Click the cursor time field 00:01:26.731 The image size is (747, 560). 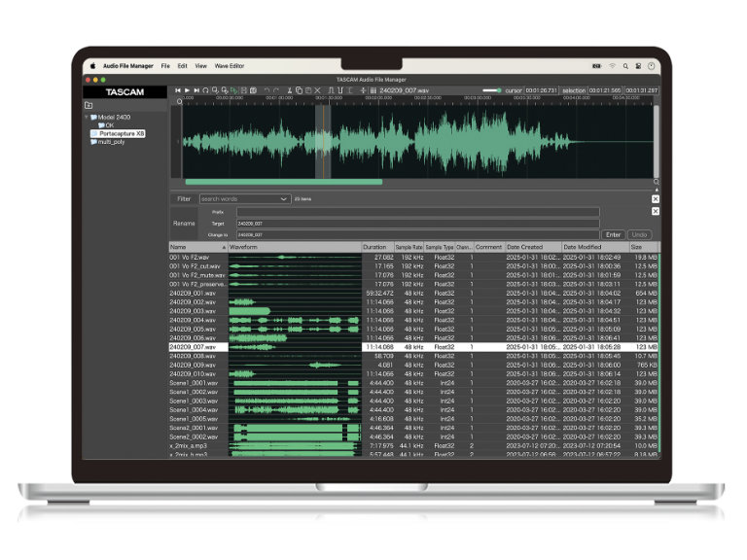(x=541, y=90)
